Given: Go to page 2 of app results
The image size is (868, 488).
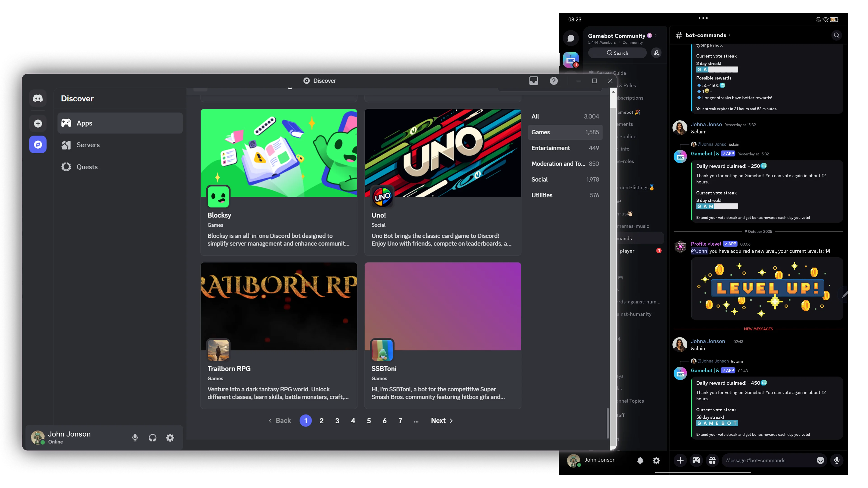Looking at the screenshot, I should point(321,420).
